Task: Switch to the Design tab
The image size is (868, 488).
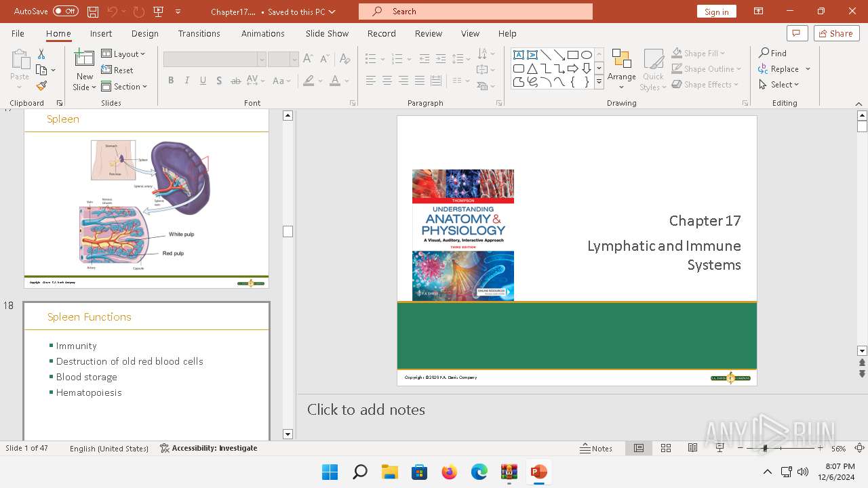Action: [145, 33]
